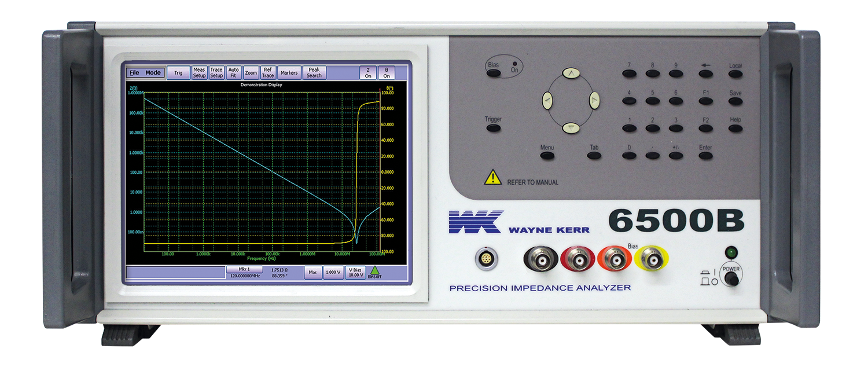Viewport: 868px width, 385px height.
Task: Push the F2 function key
Action: 705,128
